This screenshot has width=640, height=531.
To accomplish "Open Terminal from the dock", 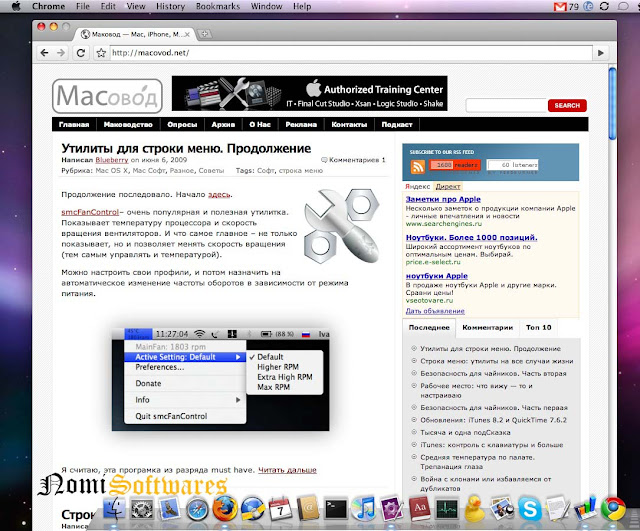I will pyautogui.click(x=336, y=509).
